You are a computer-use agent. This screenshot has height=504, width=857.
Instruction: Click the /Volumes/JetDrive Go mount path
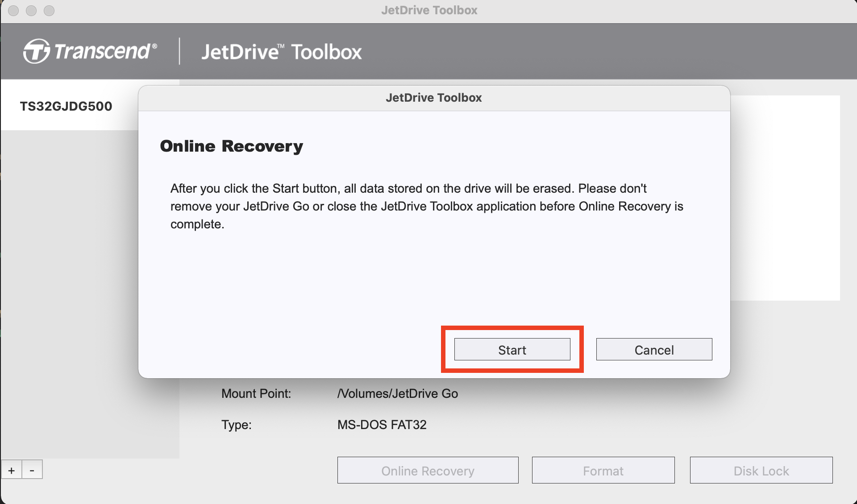point(397,393)
